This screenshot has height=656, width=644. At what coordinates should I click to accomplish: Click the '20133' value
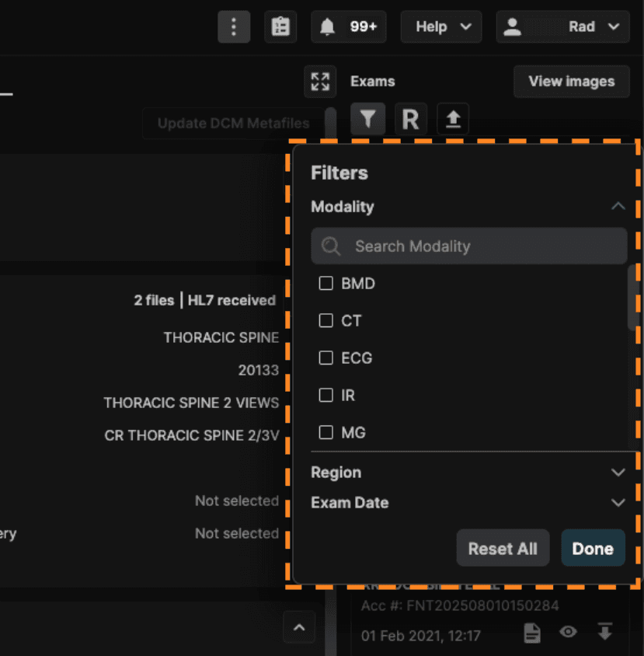pos(258,370)
